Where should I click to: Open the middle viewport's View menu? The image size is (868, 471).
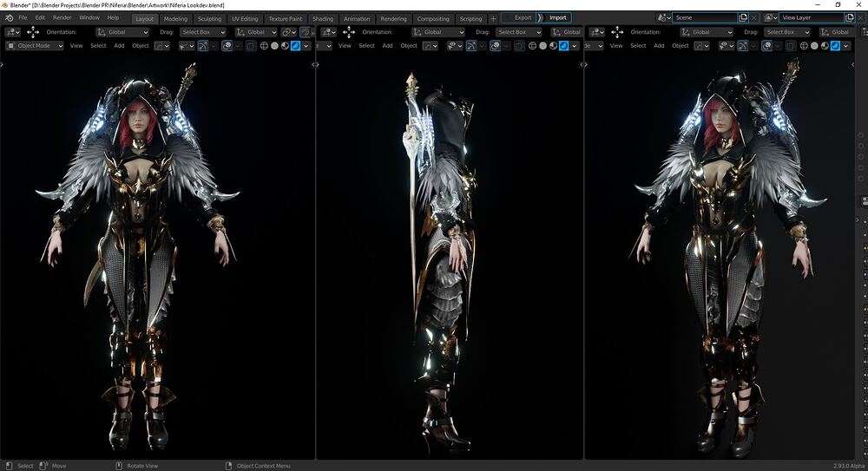click(345, 45)
